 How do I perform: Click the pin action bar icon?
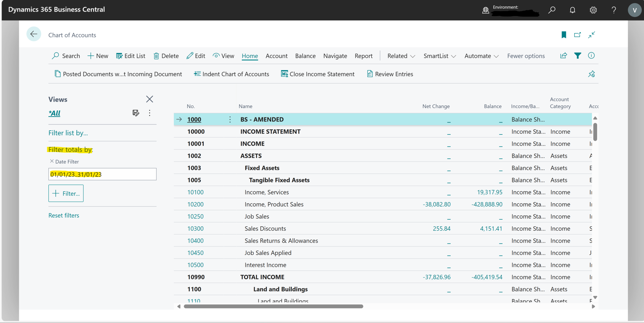click(x=591, y=74)
